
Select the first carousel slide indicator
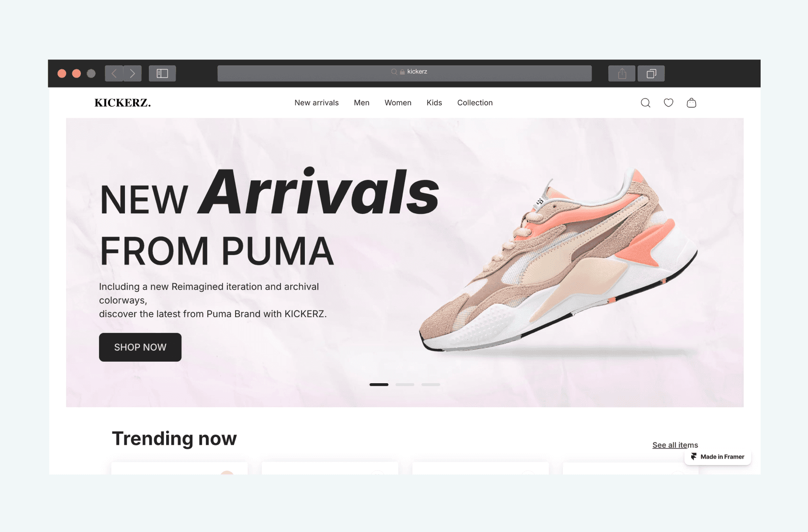point(379,385)
